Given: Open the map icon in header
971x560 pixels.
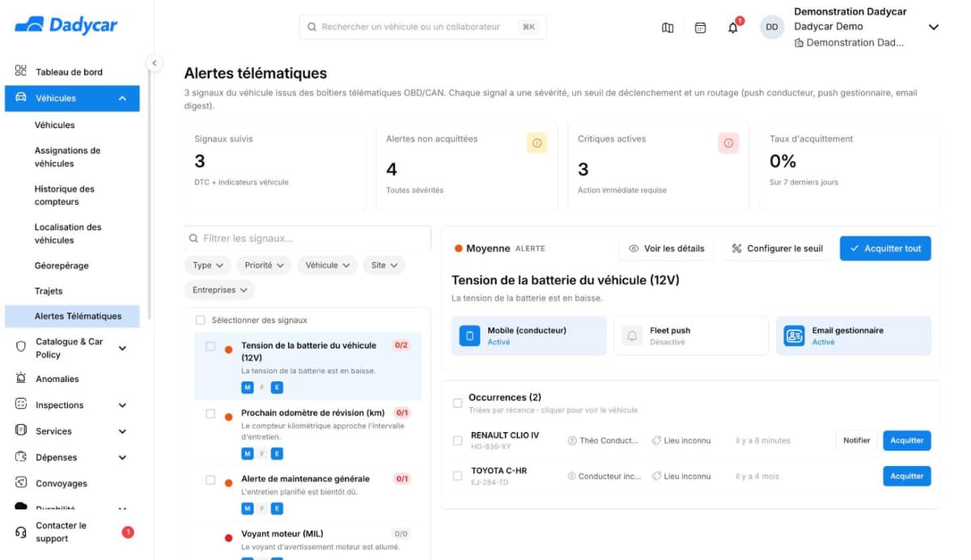Looking at the screenshot, I should (668, 28).
